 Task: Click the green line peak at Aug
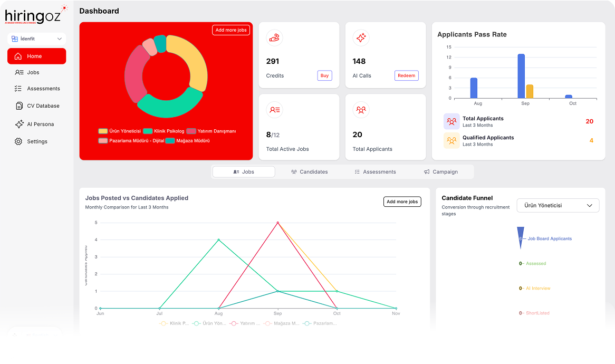218,240
